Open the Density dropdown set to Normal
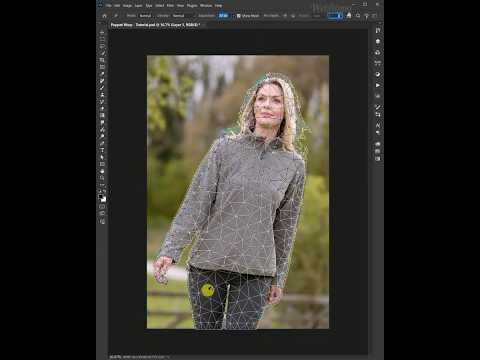 click(179, 16)
